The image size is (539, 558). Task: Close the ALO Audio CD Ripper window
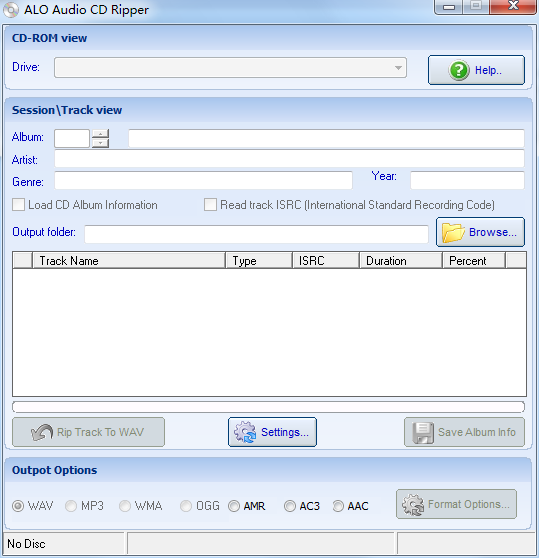tap(513, 6)
